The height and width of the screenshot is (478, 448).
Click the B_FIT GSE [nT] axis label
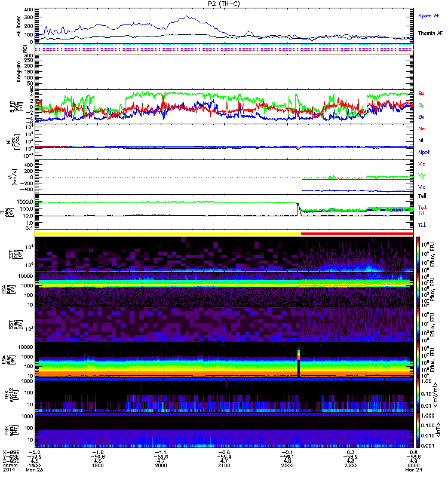pyautogui.click(x=17, y=107)
